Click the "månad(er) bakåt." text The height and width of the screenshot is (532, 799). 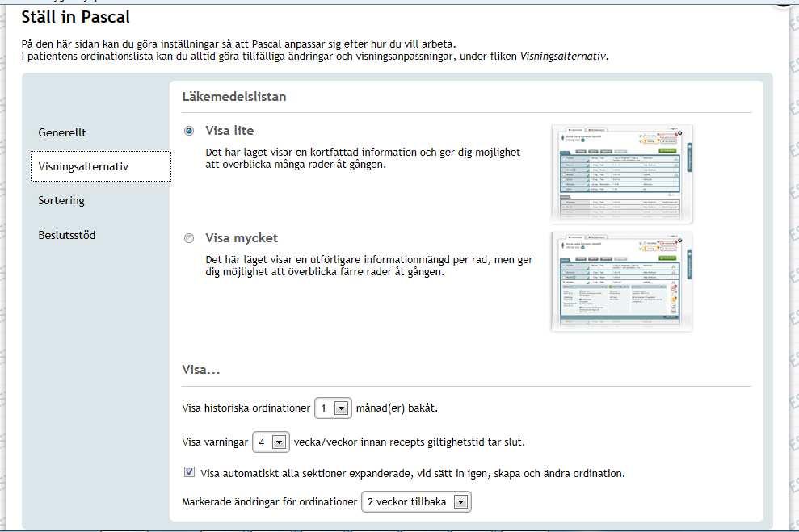tap(397, 408)
